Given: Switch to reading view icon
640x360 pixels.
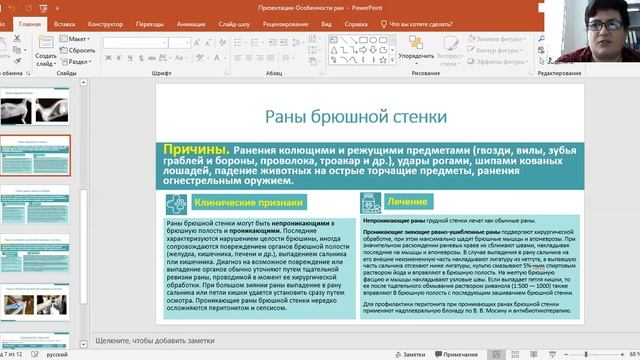Looking at the screenshot, I should pyautogui.click(x=533, y=354).
